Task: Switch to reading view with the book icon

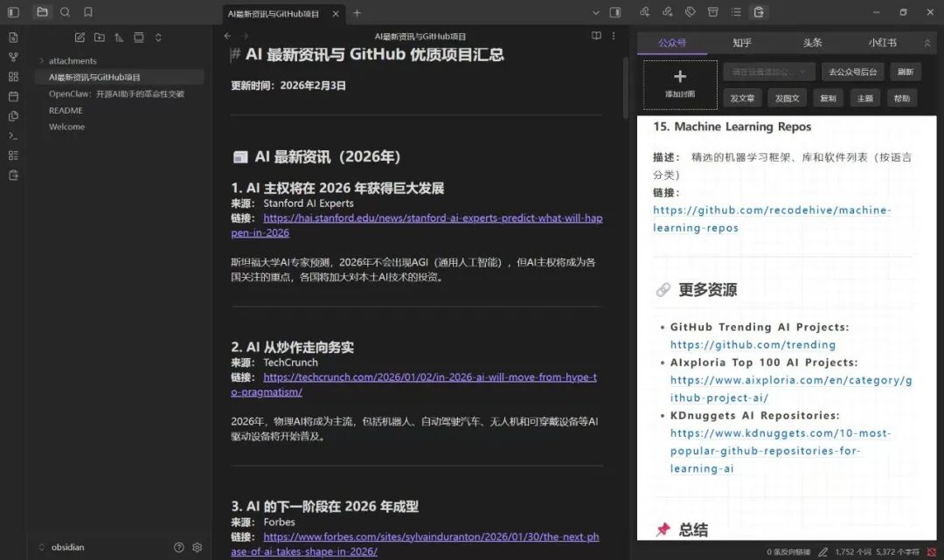Action: coord(596,36)
